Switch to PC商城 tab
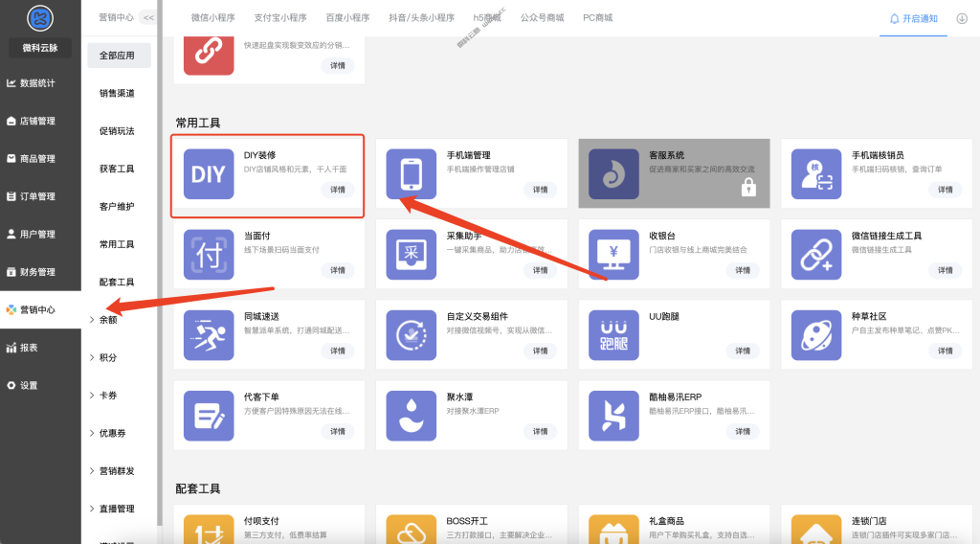This screenshot has height=544, width=980. pyautogui.click(x=597, y=17)
